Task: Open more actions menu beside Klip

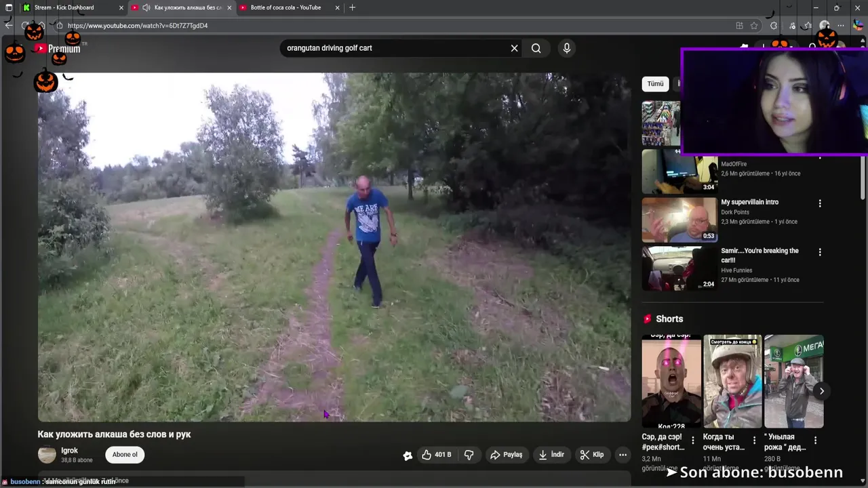Action: [623, 455]
